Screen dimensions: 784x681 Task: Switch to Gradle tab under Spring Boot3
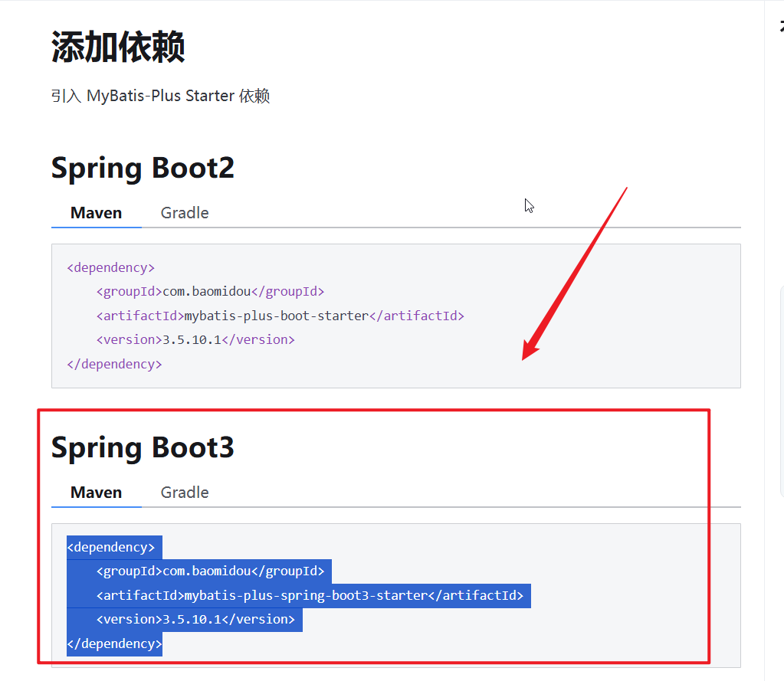click(x=185, y=493)
